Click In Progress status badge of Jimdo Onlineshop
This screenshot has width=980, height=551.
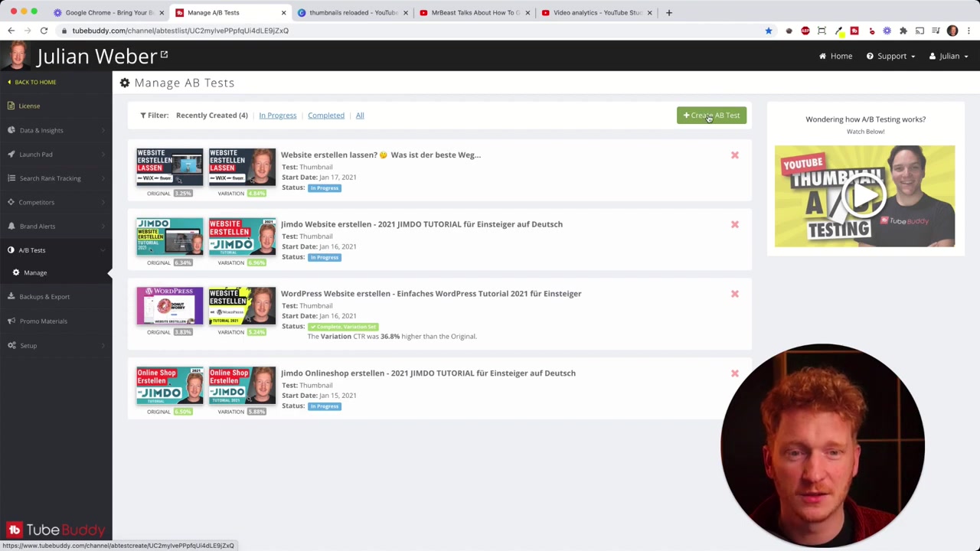[x=325, y=406]
